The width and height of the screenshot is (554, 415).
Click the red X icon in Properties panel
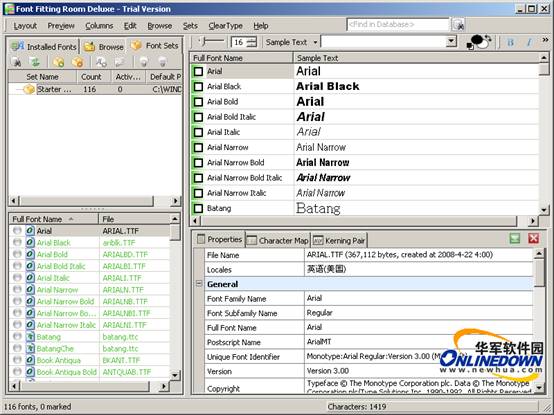[534, 239]
